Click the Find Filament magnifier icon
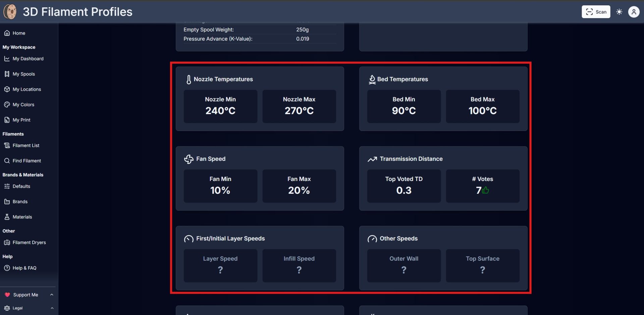 coord(7,161)
